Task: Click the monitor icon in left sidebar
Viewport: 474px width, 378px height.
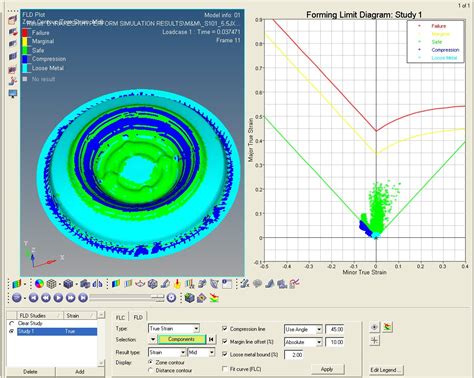Action: 13,94
